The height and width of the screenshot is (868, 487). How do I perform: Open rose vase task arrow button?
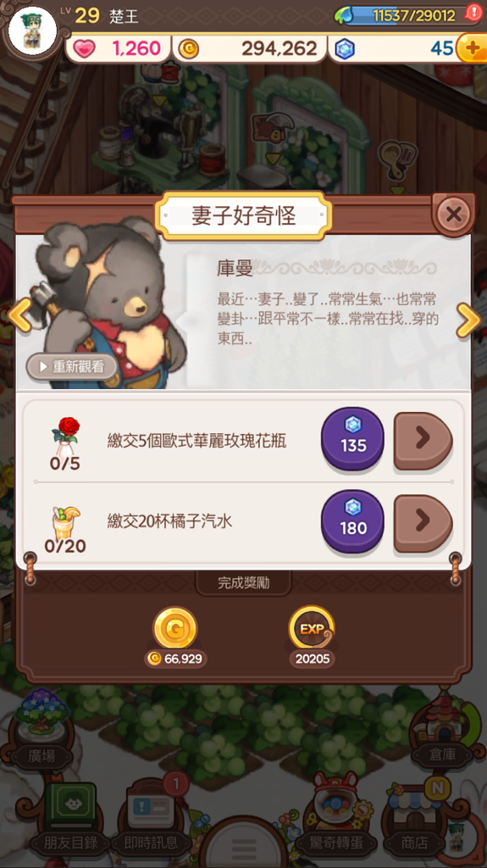coord(423,441)
